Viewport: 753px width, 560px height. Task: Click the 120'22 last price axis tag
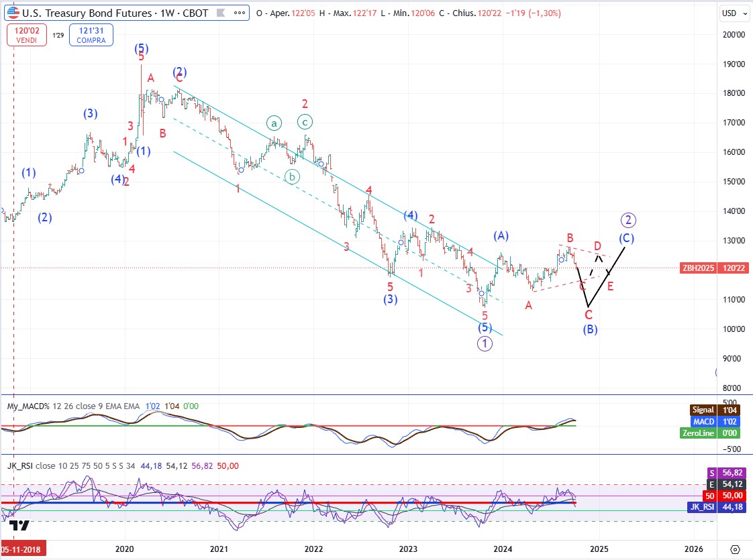[734, 268]
